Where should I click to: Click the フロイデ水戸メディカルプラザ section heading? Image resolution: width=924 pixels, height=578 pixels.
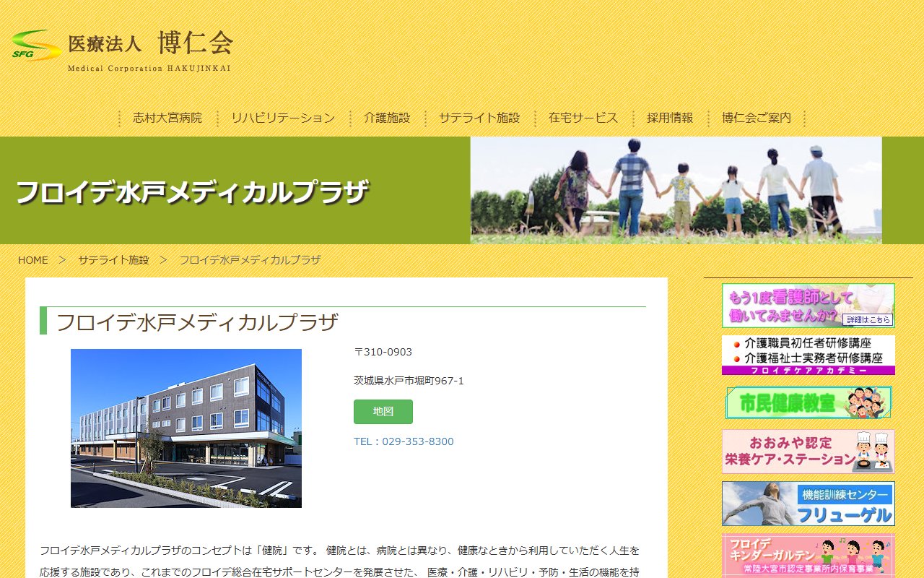(197, 322)
